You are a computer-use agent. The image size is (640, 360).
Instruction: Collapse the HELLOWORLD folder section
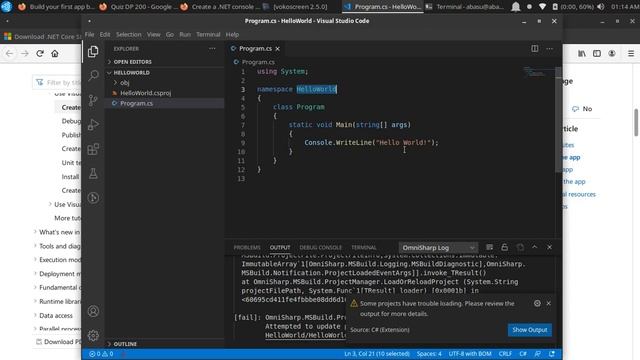click(x=131, y=73)
